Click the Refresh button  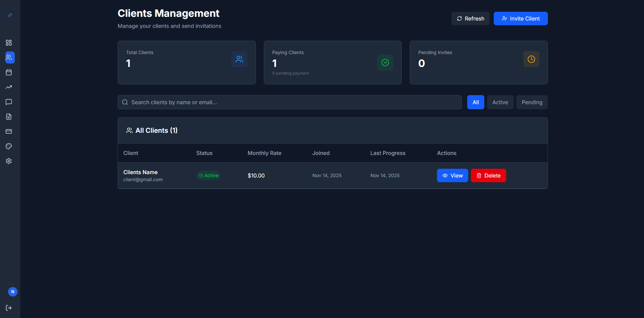(x=470, y=18)
